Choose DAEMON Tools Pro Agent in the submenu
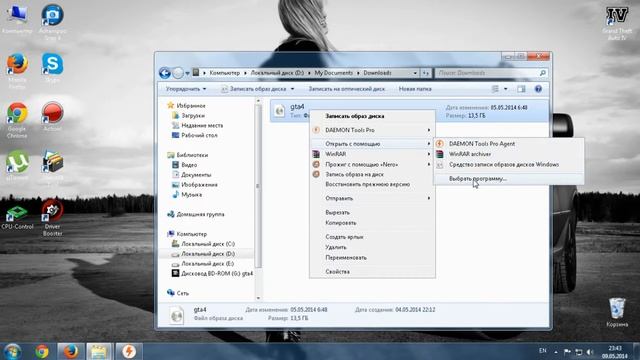The width and height of the screenshot is (640, 360). pos(509,144)
